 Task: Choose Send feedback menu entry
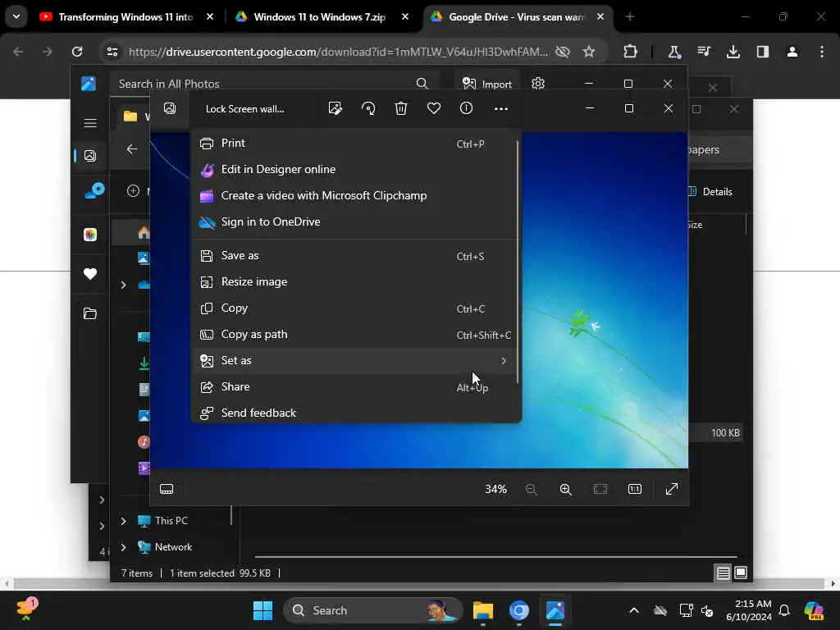tap(354, 413)
